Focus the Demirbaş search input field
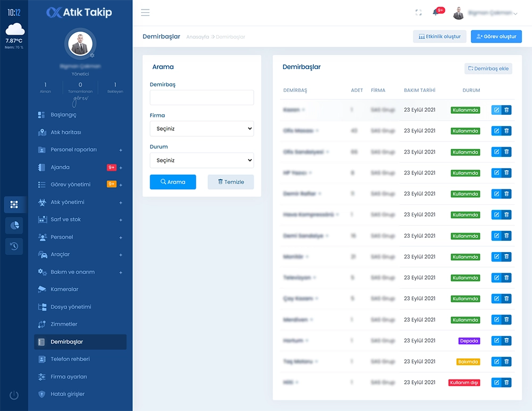Viewport: 532px width, 411px height. pos(202,97)
